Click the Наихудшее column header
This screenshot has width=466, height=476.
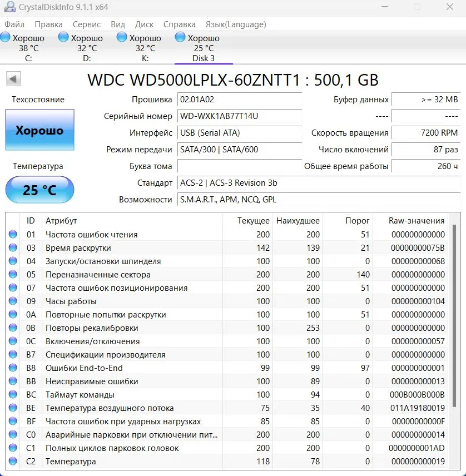point(298,221)
